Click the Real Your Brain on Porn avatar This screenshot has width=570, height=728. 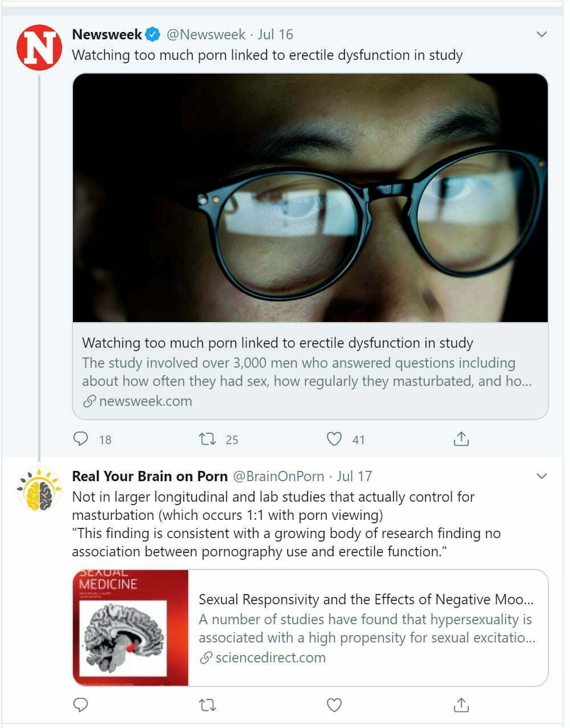(x=39, y=489)
